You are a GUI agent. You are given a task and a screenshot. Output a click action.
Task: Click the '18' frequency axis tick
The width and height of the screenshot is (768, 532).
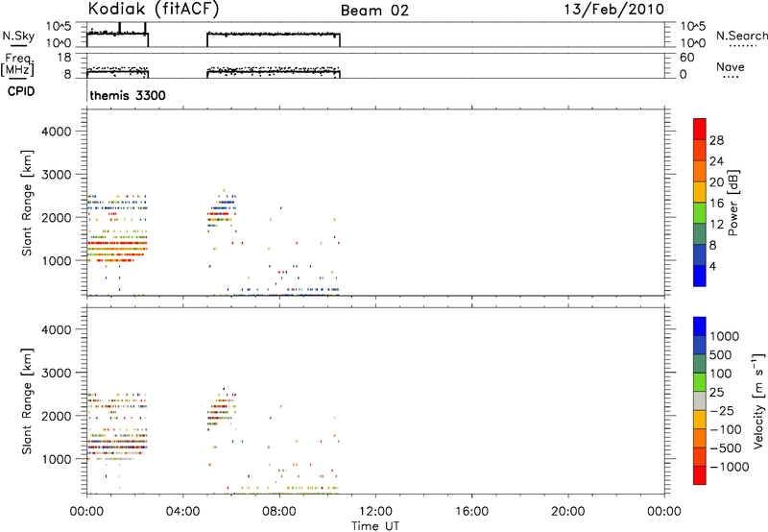(x=64, y=58)
